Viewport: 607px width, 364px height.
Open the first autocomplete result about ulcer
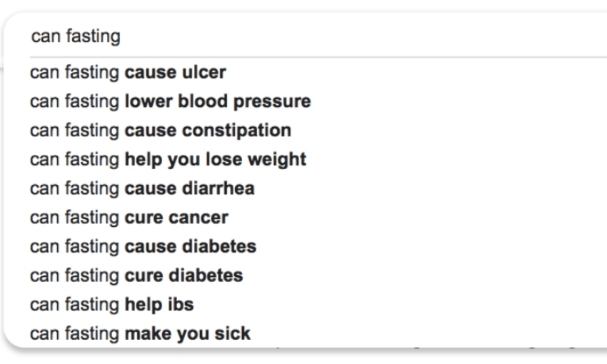[128, 73]
